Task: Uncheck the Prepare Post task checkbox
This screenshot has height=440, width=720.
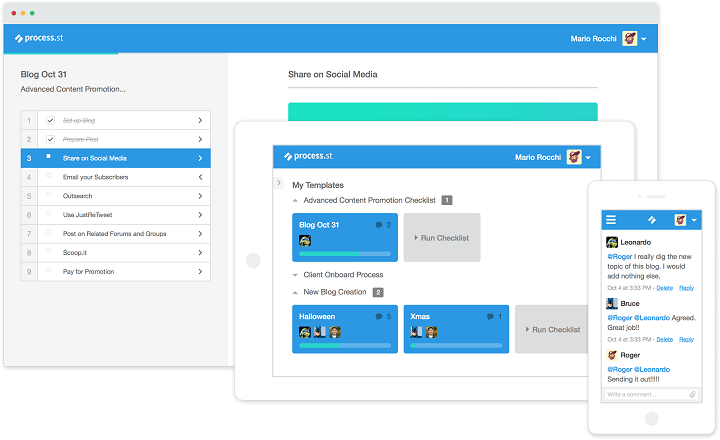Action: [x=51, y=139]
